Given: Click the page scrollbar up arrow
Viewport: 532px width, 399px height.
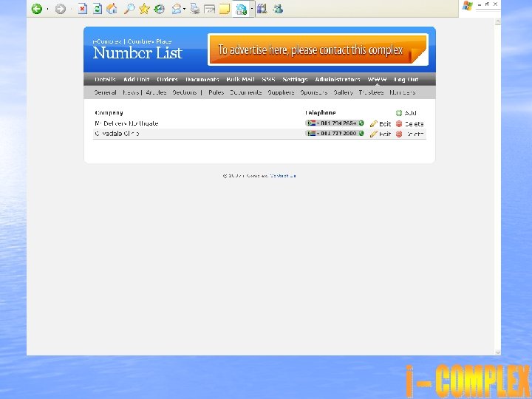Looking at the screenshot, I should pos(498,21).
